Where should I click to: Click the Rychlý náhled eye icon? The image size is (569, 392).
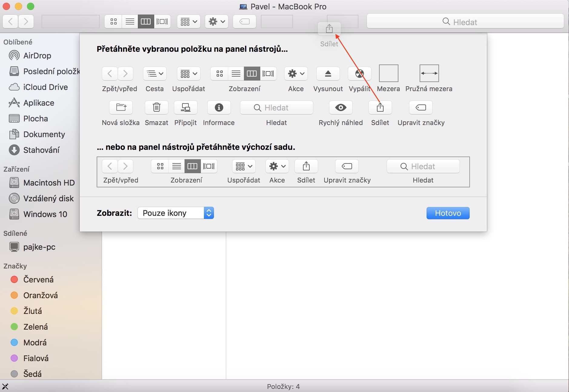[x=341, y=107]
